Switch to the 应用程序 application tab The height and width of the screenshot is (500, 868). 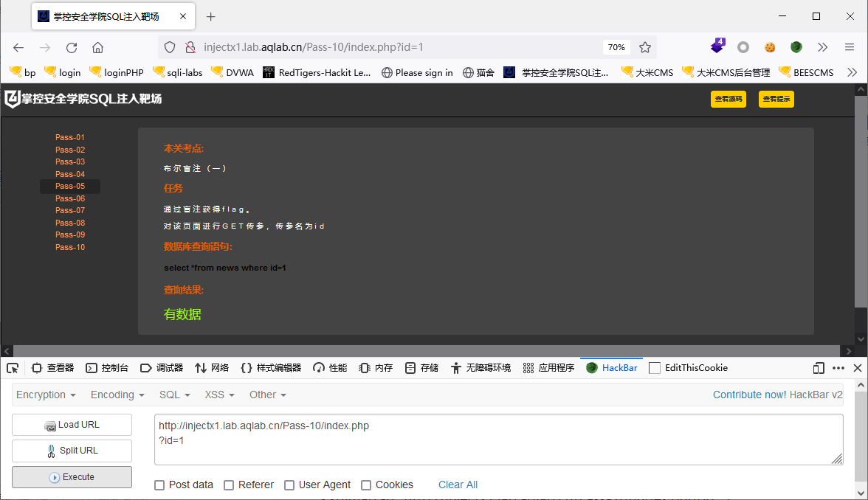(548, 368)
